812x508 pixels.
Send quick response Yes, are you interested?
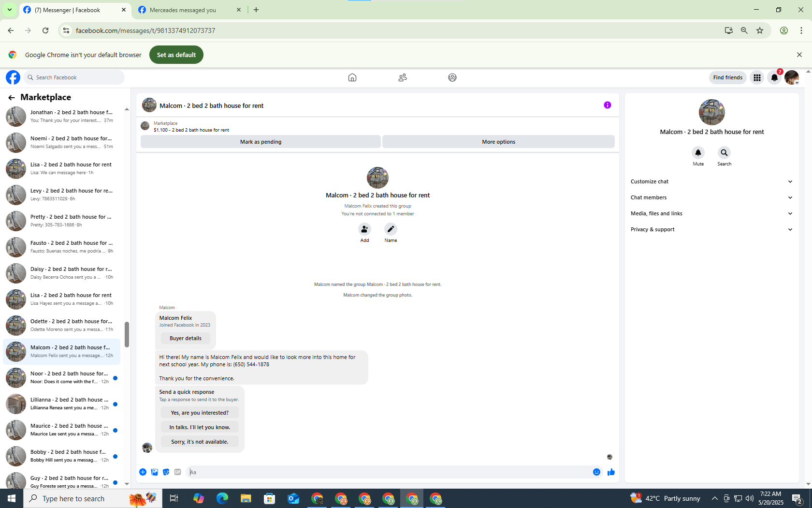[200, 413]
